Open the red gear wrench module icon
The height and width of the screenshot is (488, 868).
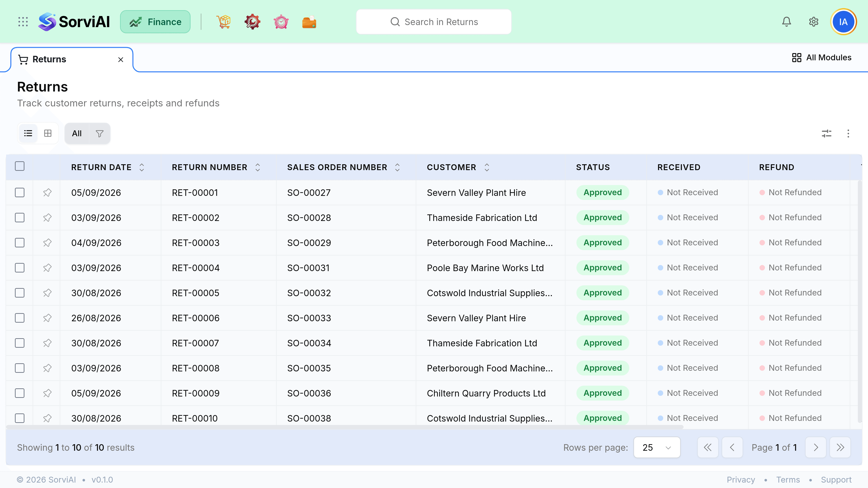click(252, 22)
